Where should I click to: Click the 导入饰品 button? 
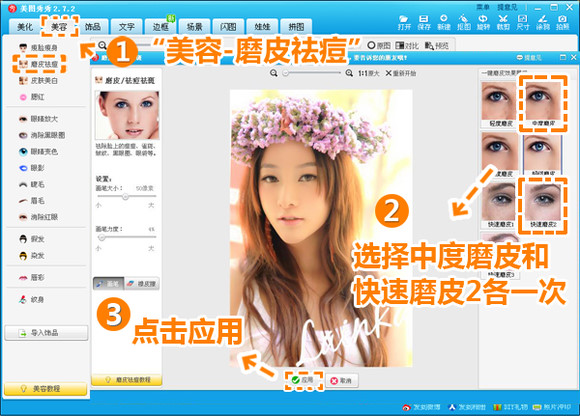pos(46,333)
